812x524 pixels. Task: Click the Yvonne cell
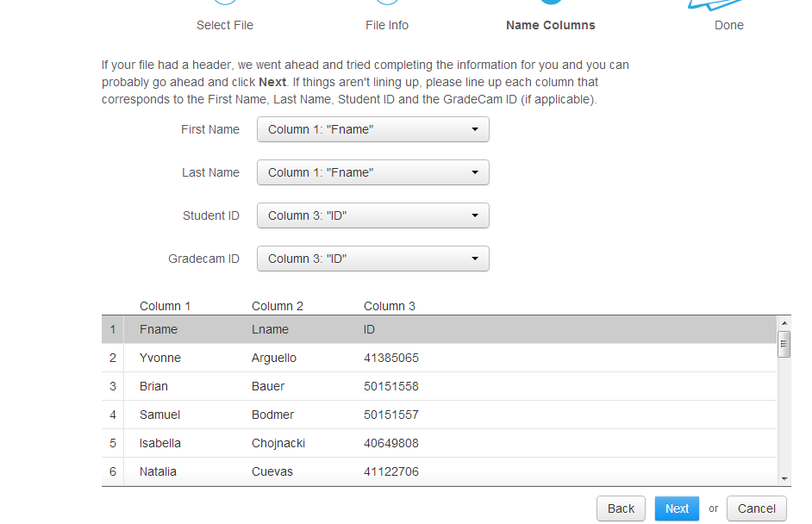coord(160,358)
